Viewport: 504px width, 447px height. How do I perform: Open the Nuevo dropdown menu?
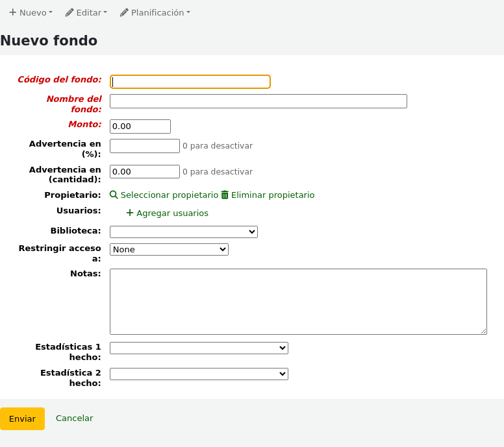pyautogui.click(x=31, y=12)
